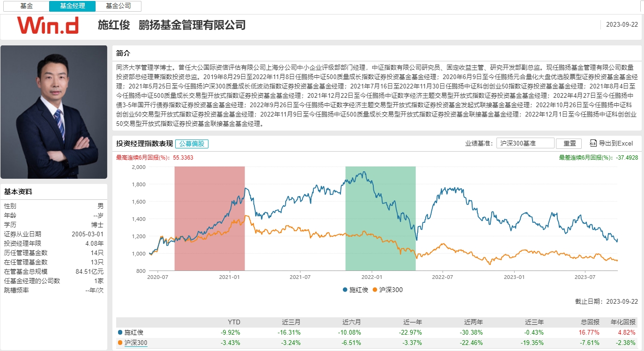Click the 沪深300 link in the returns table
The width and height of the screenshot is (644, 351).
coord(136,343)
